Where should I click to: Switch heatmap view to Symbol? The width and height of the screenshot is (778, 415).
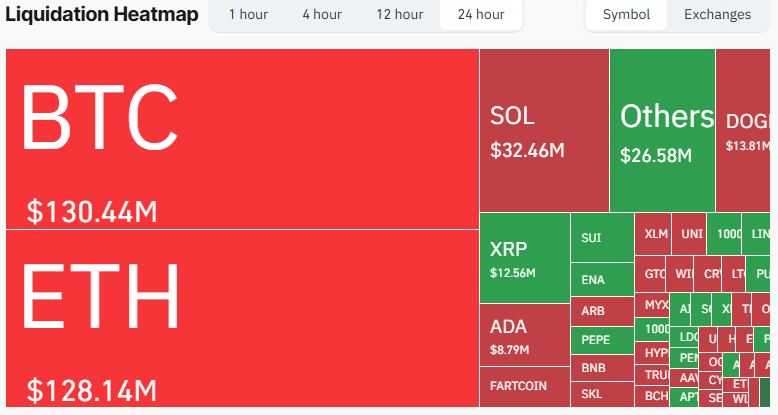[x=626, y=14]
